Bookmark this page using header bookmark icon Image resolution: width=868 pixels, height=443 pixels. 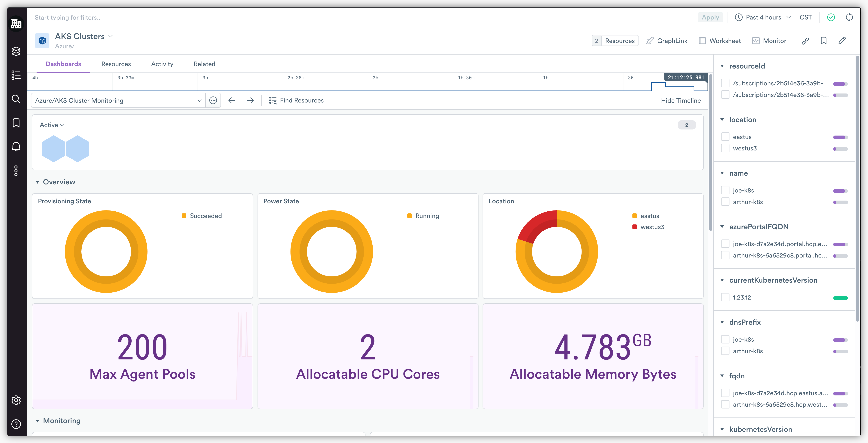coord(824,41)
